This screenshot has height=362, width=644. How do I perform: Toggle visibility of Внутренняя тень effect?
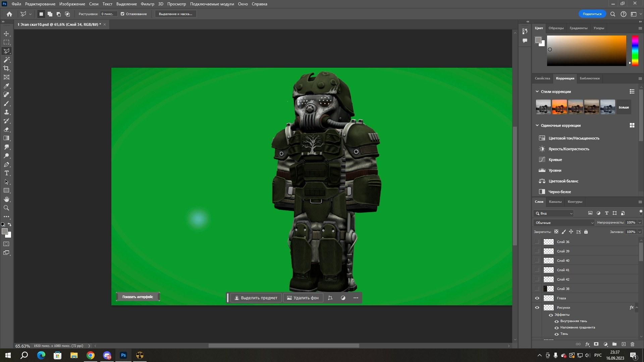click(x=556, y=321)
